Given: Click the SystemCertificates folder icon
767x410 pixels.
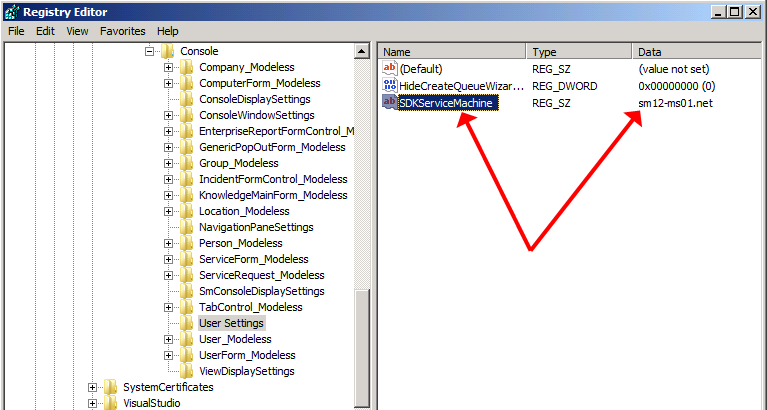Looking at the screenshot, I should click(x=110, y=387).
